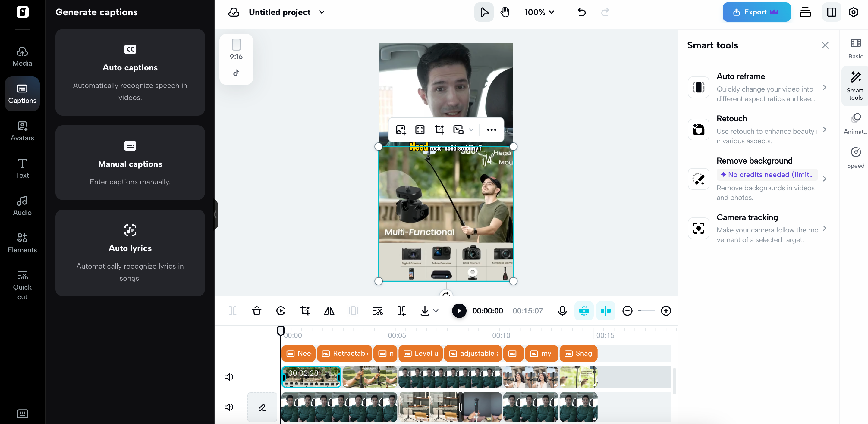Open the Media panel
Image resolution: width=868 pixels, height=424 pixels.
(x=22, y=56)
